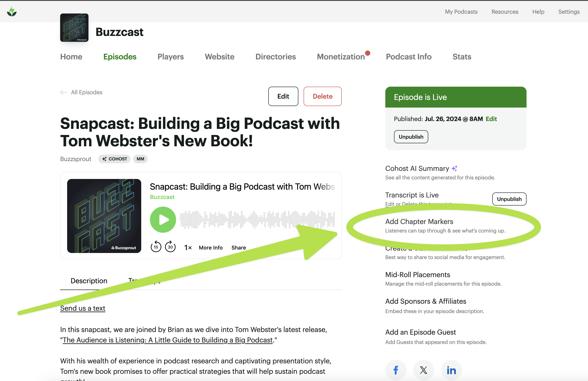Click the All Episodes back arrow
The image size is (588, 381).
64,92
